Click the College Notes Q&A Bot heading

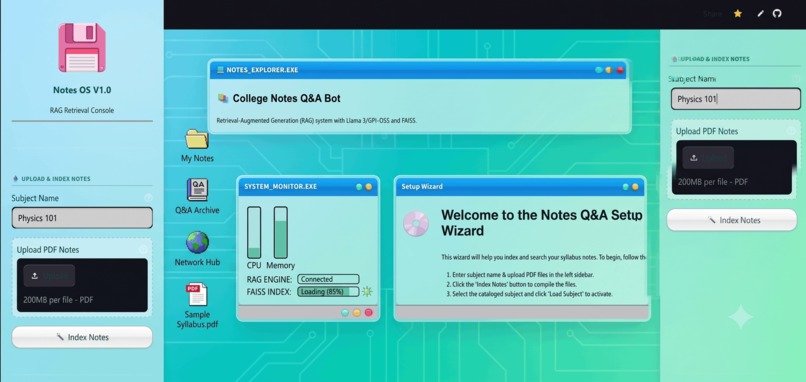pos(286,98)
